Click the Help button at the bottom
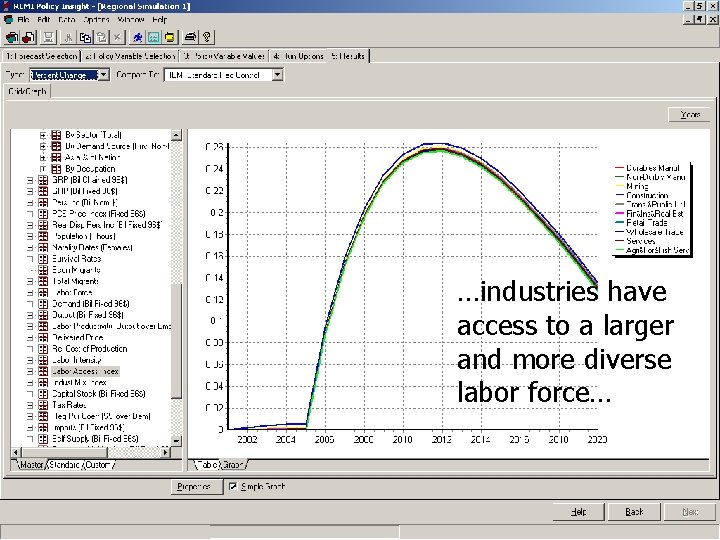Image resolution: width=720 pixels, height=540 pixels. [x=579, y=512]
